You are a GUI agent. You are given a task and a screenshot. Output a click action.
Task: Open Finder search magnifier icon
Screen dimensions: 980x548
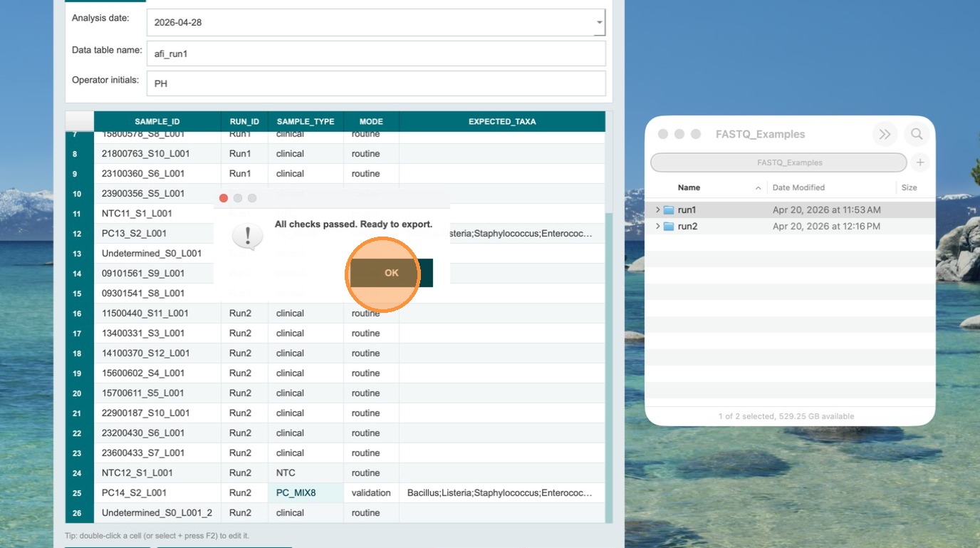click(917, 134)
